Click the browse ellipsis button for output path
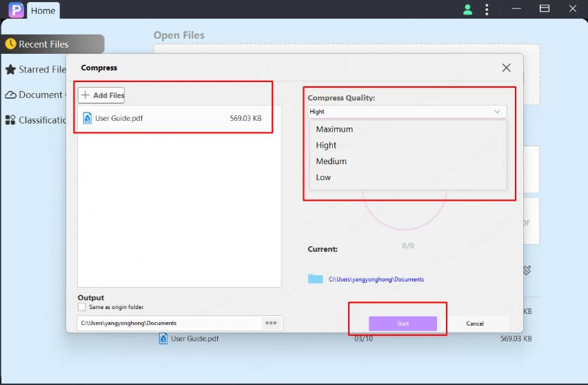 [271, 323]
